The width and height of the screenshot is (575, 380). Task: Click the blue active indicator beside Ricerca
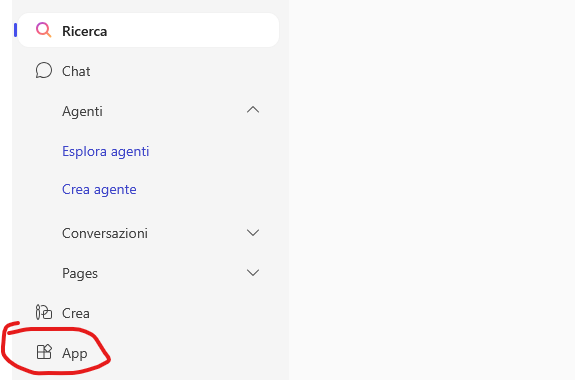(x=15, y=30)
